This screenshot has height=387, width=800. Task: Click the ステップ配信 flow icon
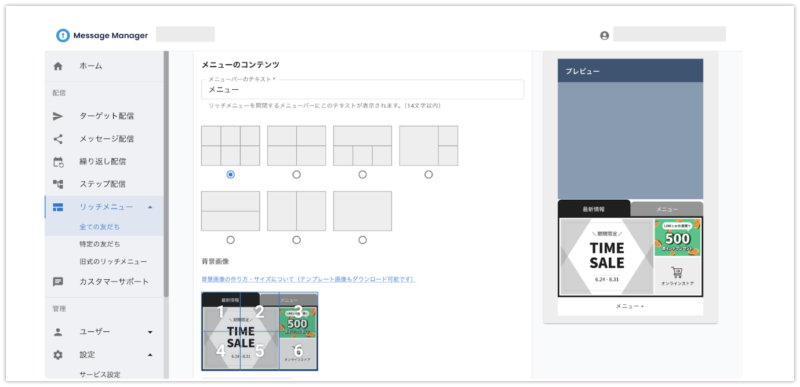[x=58, y=184]
